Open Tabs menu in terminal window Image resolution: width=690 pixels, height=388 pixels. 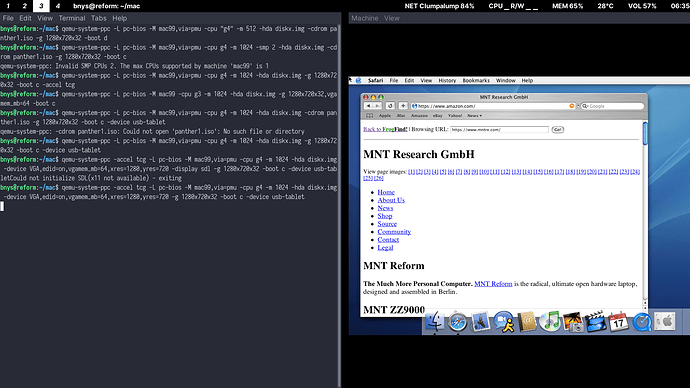(x=99, y=18)
